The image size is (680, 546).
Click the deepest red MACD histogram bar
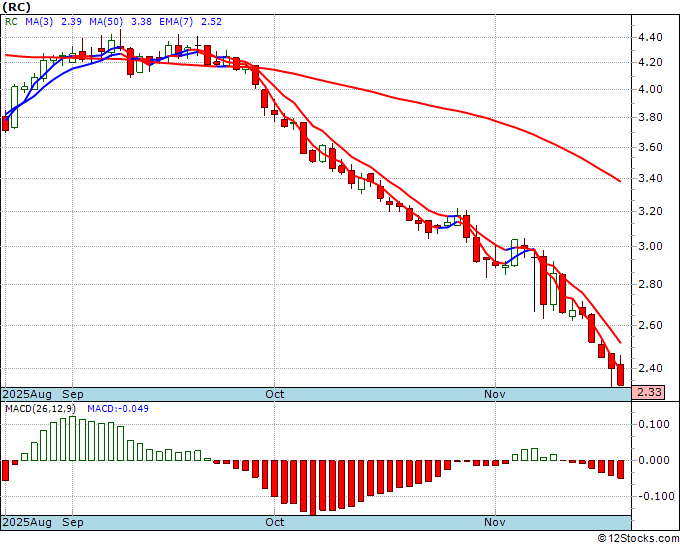[x=313, y=487]
